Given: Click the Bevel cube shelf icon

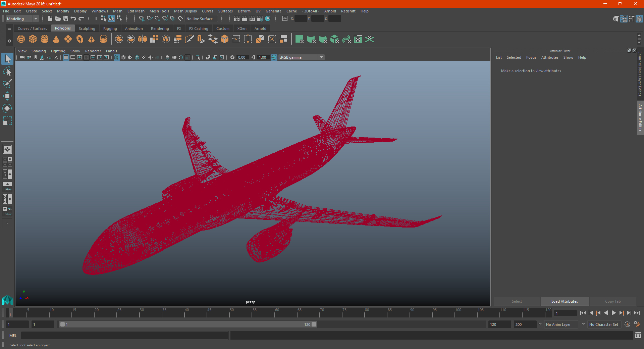Looking at the screenshot, I should [225, 39].
